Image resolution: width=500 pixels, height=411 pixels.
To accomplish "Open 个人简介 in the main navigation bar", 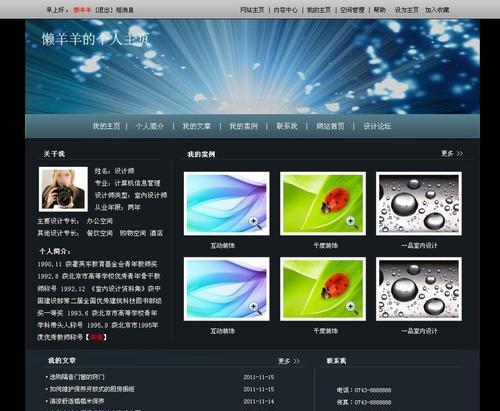I will click(150, 126).
